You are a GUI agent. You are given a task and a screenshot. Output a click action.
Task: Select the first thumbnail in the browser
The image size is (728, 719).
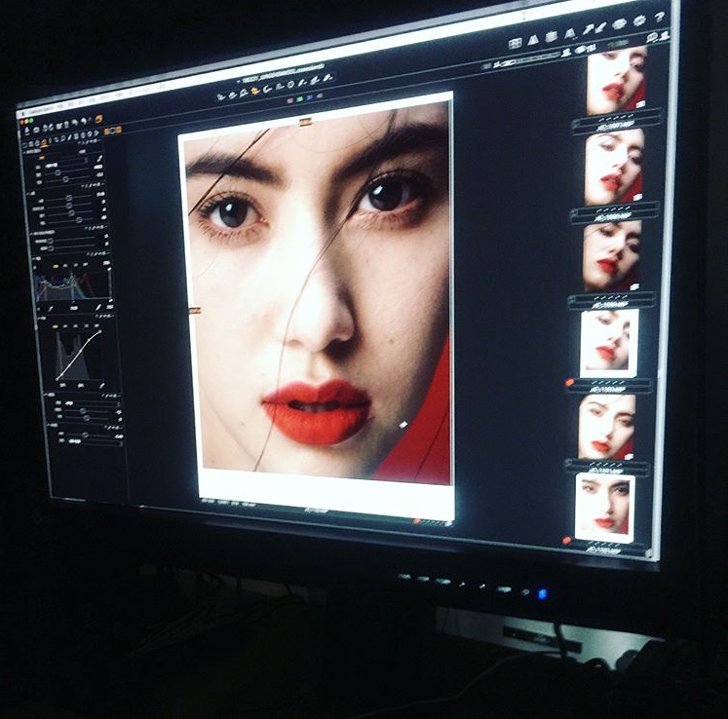(x=617, y=81)
